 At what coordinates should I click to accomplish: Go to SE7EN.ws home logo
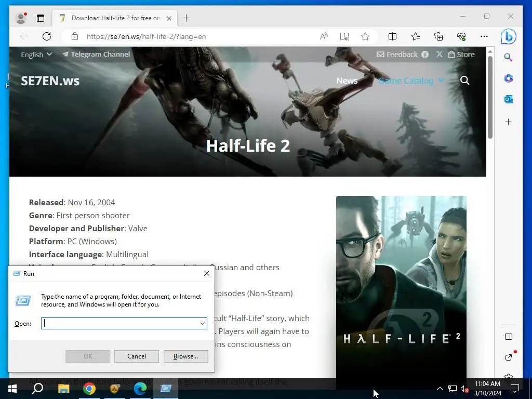pos(50,81)
